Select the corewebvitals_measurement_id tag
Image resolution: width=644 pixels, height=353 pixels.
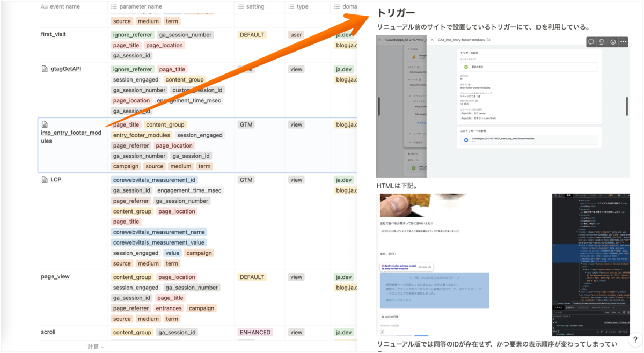155,180
